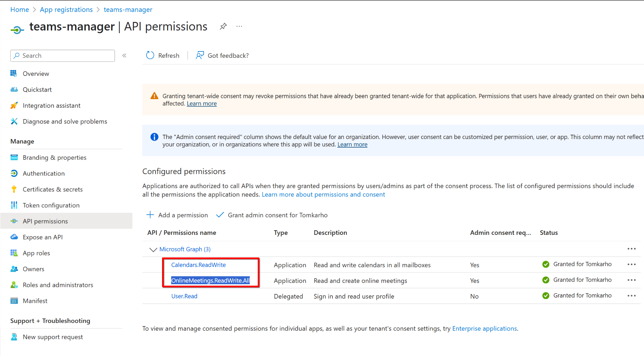Click the checkmark icon for Grant admin consent

point(220,215)
